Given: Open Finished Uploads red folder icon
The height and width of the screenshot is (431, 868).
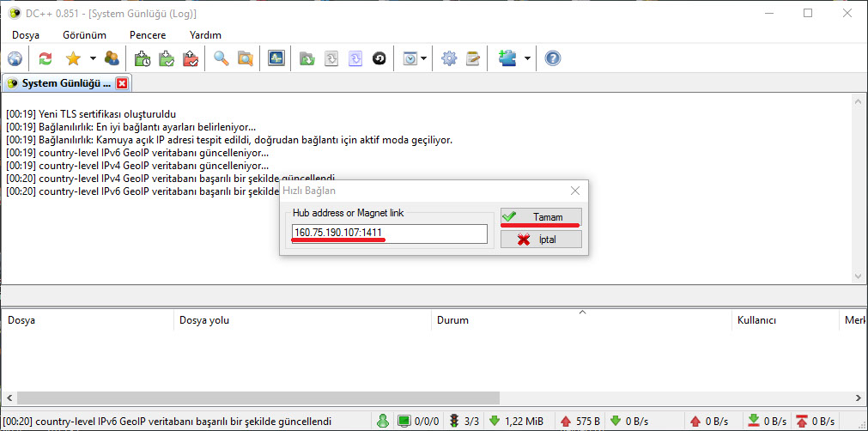Looking at the screenshot, I should [191, 58].
